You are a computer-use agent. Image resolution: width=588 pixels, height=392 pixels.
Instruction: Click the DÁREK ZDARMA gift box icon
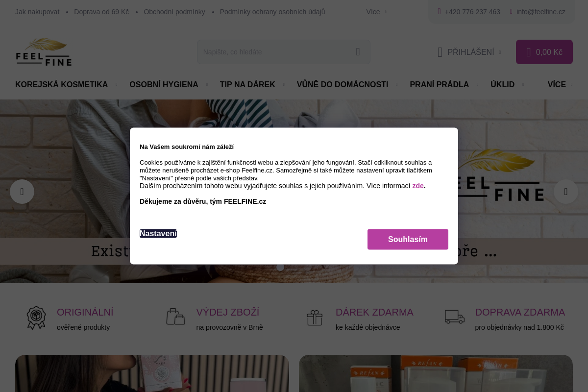[x=315, y=318]
